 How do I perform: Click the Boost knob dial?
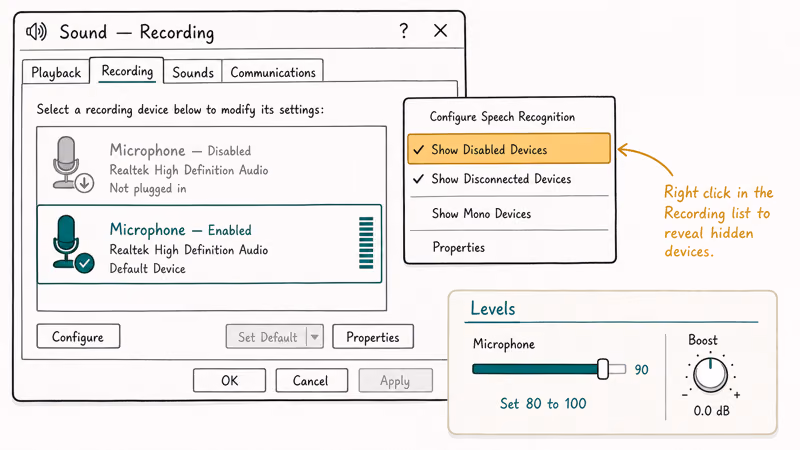[x=710, y=375]
